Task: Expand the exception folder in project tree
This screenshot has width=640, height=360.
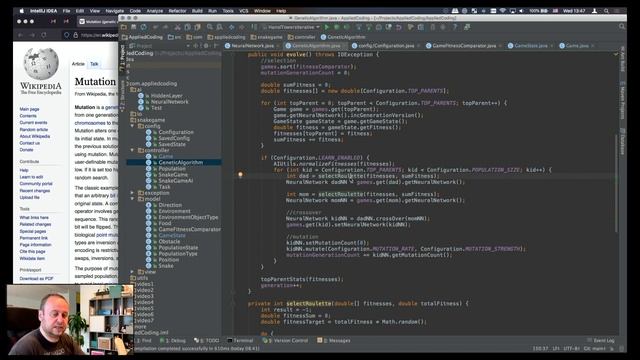Action: [x=132, y=193]
